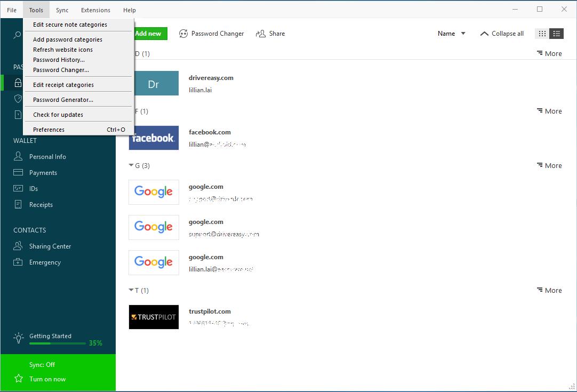This screenshot has height=392, width=577.
Task: Click the Sync: Off status text
Action: tap(42, 365)
